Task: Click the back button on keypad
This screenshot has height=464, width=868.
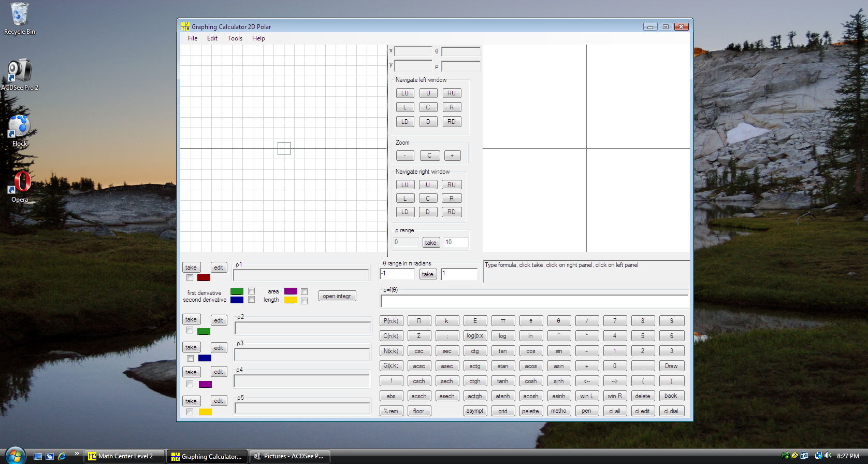Action: [671, 396]
